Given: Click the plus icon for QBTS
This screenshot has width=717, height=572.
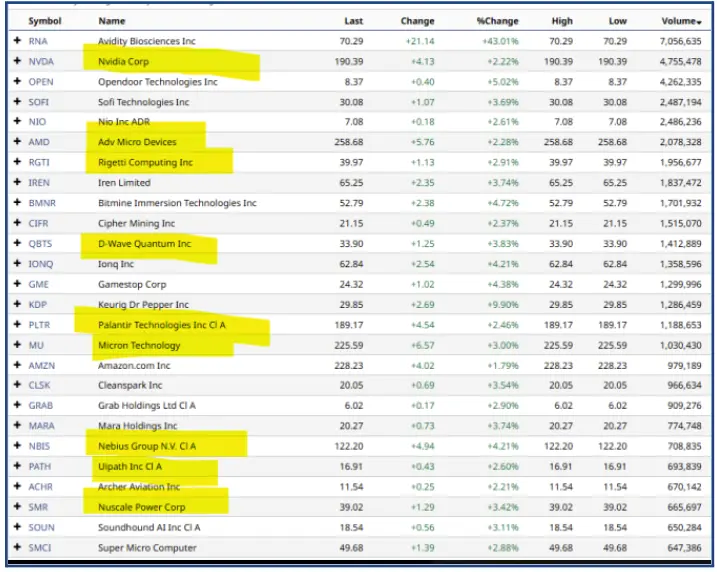Looking at the screenshot, I should tap(17, 244).
